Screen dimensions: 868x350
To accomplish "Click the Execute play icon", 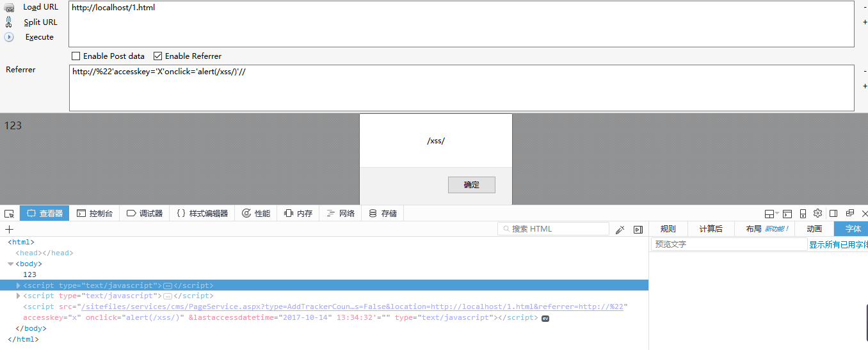I will [x=9, y=37].
